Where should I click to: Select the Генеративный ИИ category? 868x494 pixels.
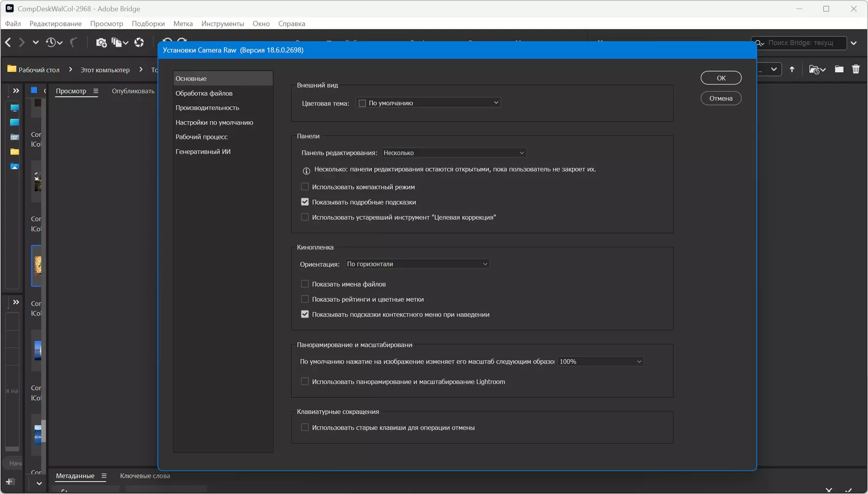click(x=223, y=152)
